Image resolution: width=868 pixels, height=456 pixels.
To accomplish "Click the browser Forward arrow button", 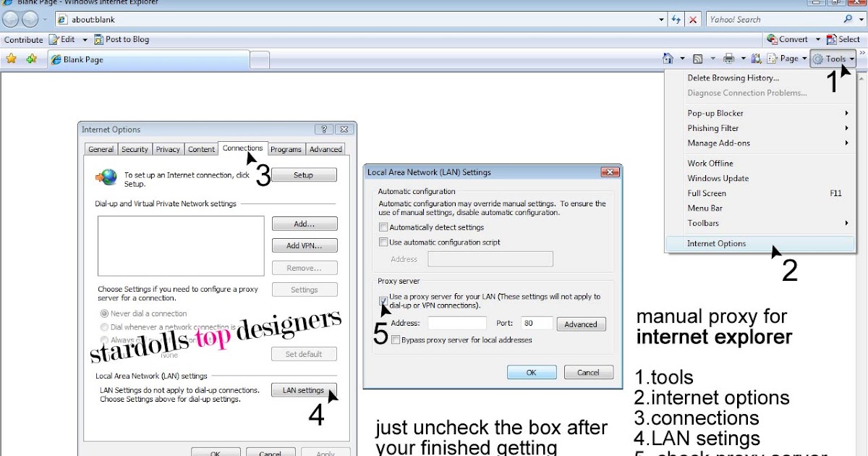I will (29, 20).
